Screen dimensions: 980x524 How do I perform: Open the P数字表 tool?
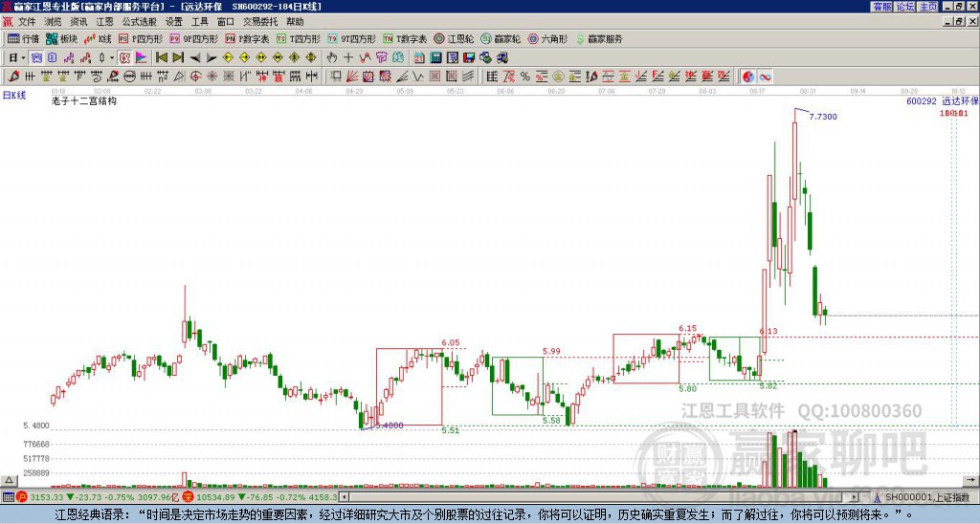coord(248,38)
